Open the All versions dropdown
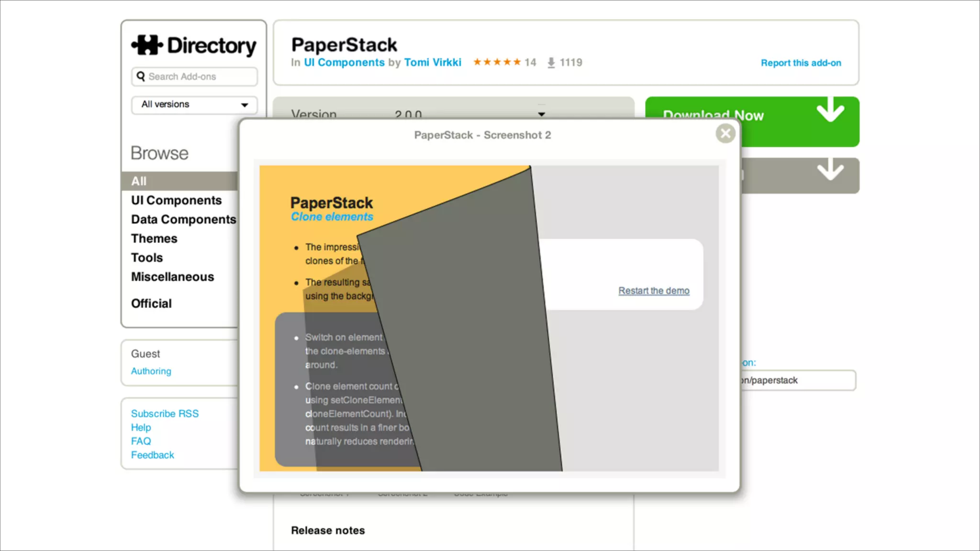This screenshot has height=551, width=980. tap(194, 105)
